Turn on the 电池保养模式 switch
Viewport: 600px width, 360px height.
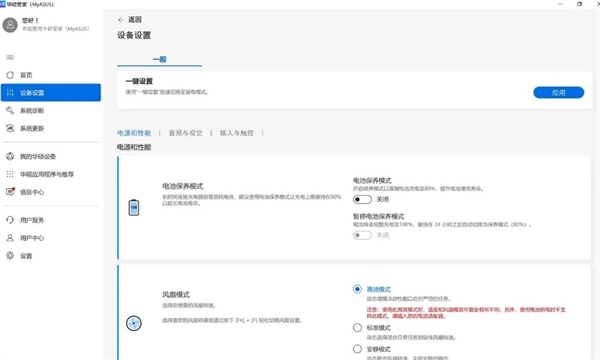[362, 199]
